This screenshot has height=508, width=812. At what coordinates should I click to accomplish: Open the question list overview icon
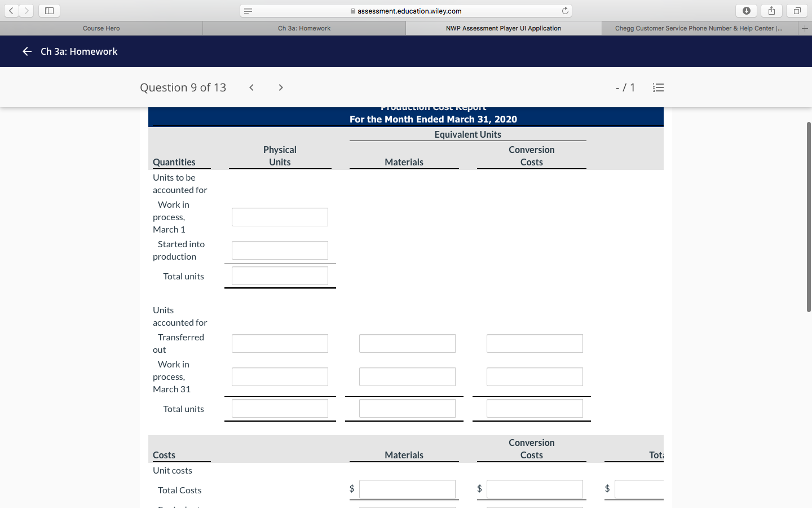[658, 87]
